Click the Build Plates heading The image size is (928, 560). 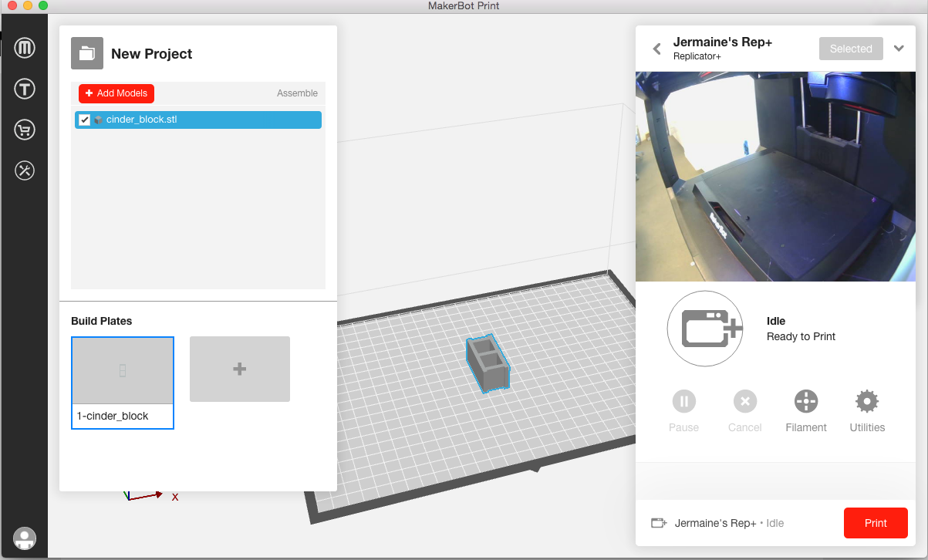pyautogui.click(x=102, y=321)
